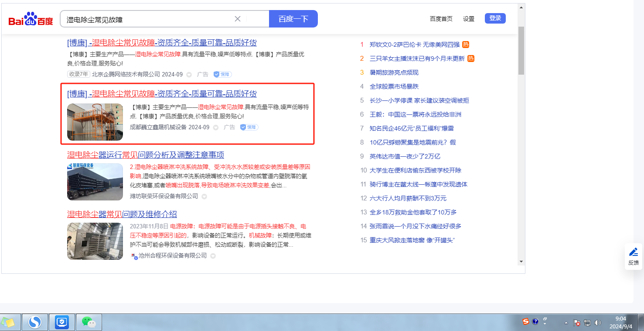Go to 百度首页 in header
Image resolution: width=644 pixels, height=331 pixels.
click(x=441, y=19)
